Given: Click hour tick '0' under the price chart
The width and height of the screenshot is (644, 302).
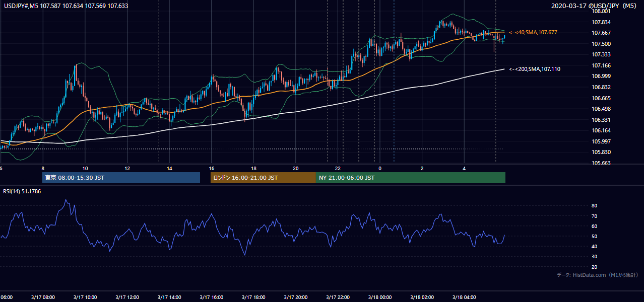Looking at the screenshot, I should 380,168.
